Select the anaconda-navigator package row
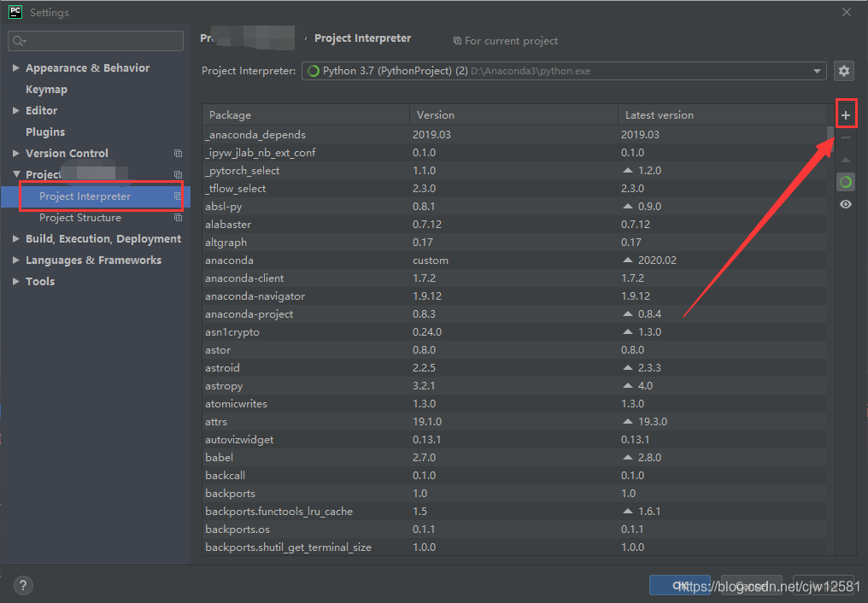 (514, 296)
